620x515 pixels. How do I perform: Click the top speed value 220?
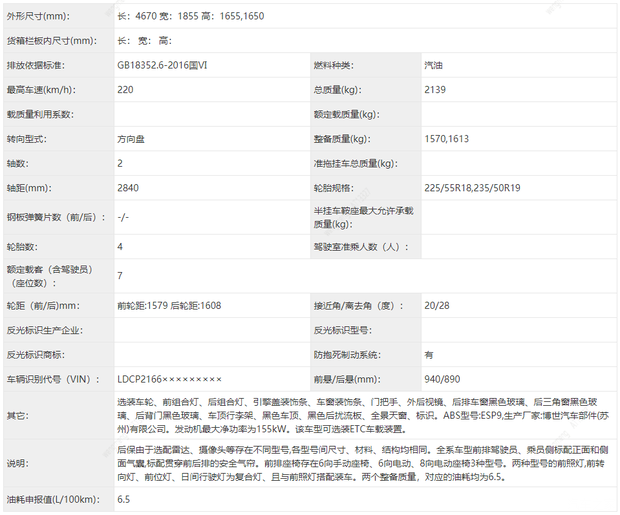pyautogui.click(x=125, y=89)
